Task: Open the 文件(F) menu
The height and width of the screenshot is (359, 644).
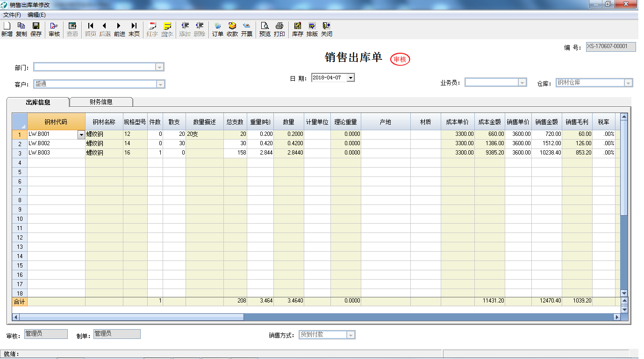Action: [x=12, y=15]
